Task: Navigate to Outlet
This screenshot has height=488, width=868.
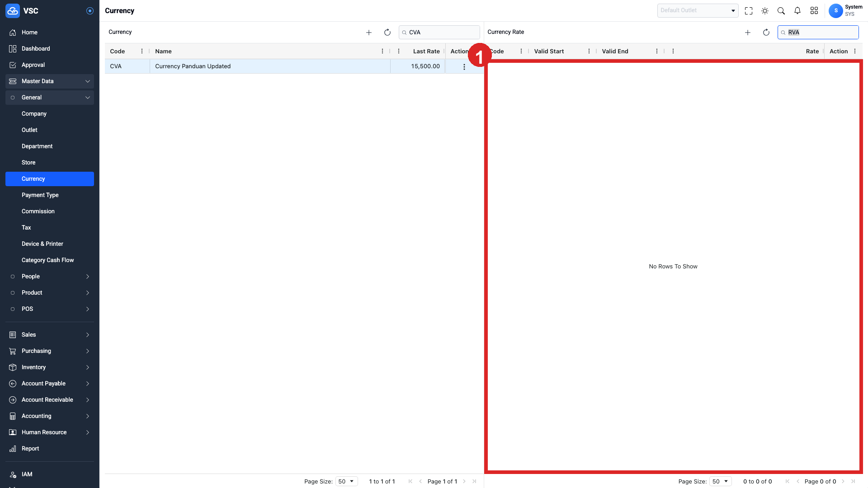Action: click(x=50, y=130)
